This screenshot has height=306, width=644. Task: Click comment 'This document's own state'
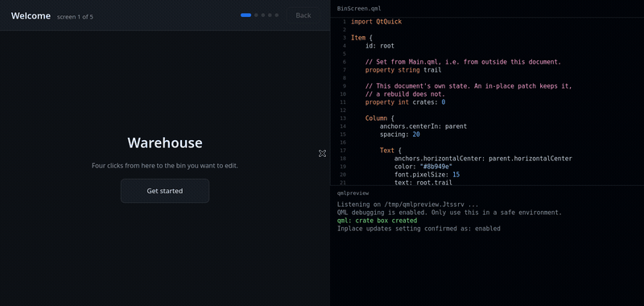pos(469,86)
